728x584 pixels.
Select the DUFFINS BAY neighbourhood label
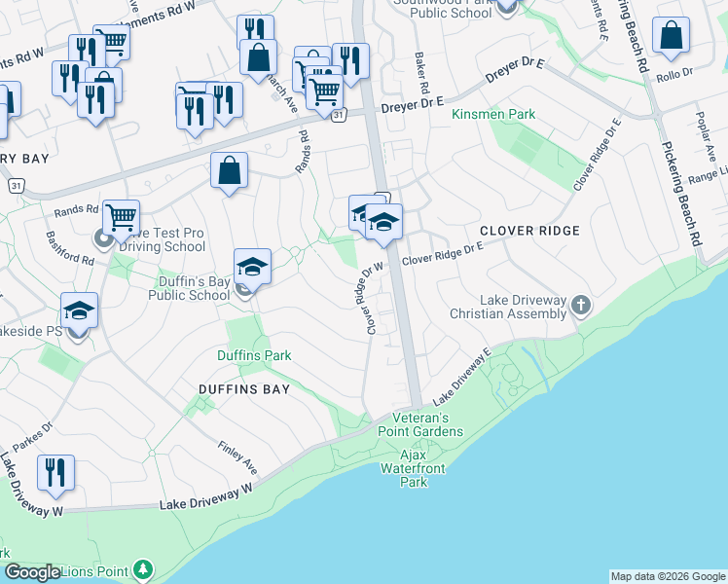[x=244, y=389]
